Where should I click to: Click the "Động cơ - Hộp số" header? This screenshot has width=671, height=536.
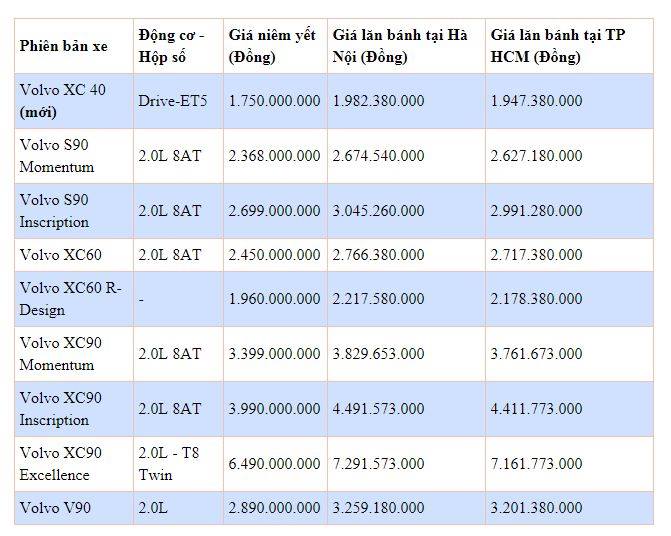[x=171, y=47]
